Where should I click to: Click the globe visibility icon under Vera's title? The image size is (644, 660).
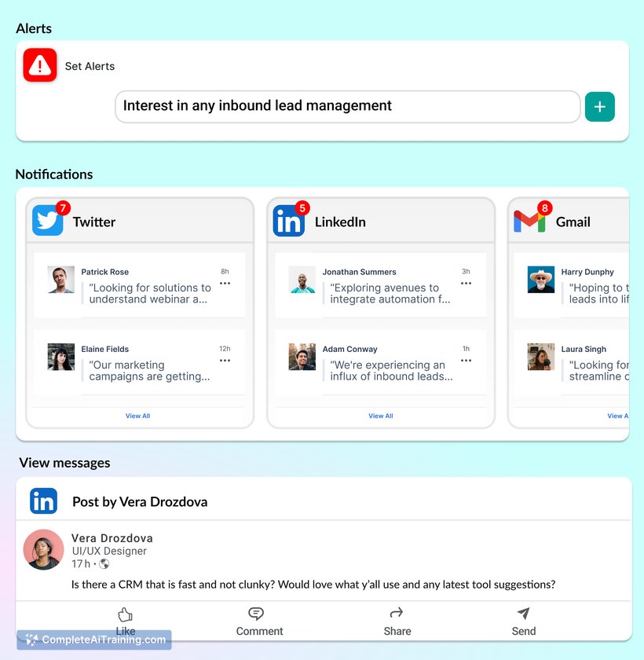pos(104,564)
